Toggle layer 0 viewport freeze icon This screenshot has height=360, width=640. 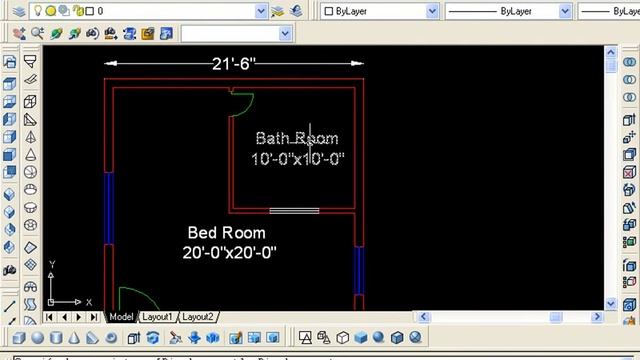tap(64, 11)
